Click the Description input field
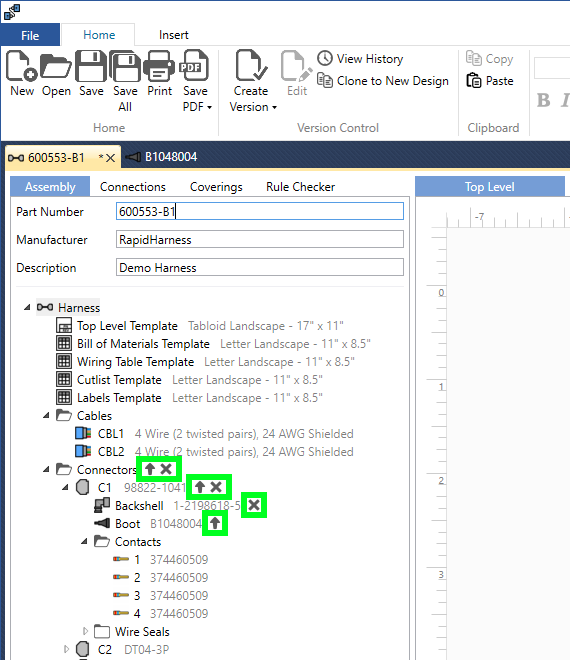This screenshot has width=570, height=660. pos(260,268)
